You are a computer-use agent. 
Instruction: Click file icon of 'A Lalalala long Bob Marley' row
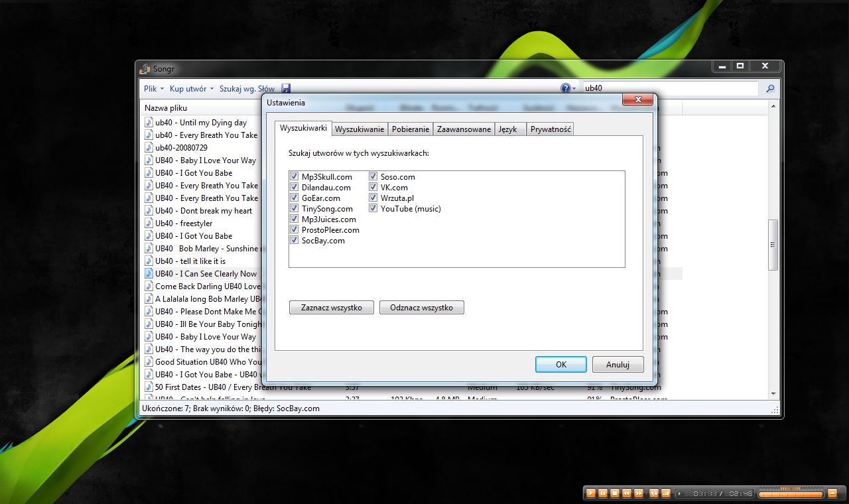[149, 299]
